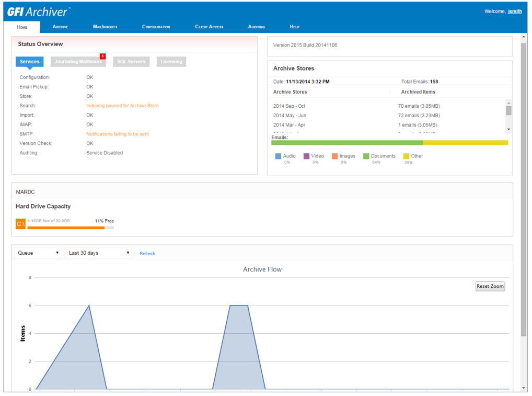Click the CA drive icon under MARDC

point(20,223)
